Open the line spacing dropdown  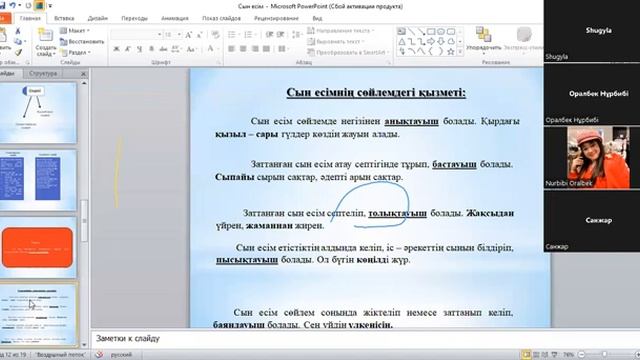[298, 35]
